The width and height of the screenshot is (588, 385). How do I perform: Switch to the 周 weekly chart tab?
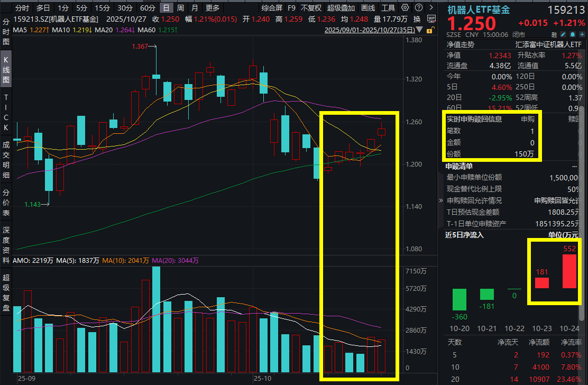click(x=181, y=7)
